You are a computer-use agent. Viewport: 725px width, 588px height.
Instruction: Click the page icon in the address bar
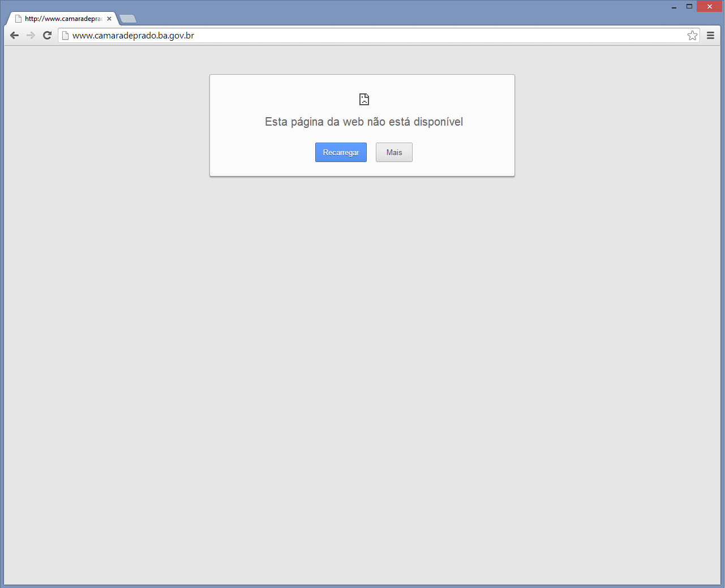point(65,36)
